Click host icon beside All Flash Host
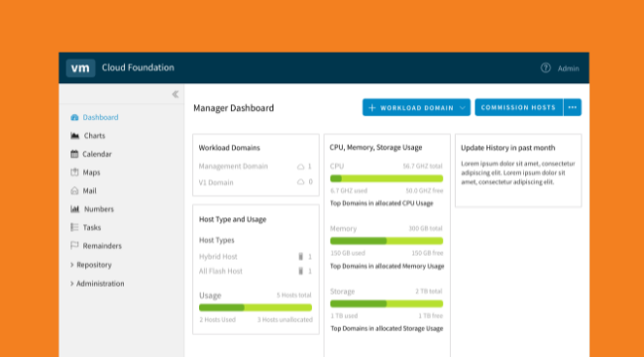The height and width of the screenshot is (357, 644). pyautogui.click(x=300, y=271)
